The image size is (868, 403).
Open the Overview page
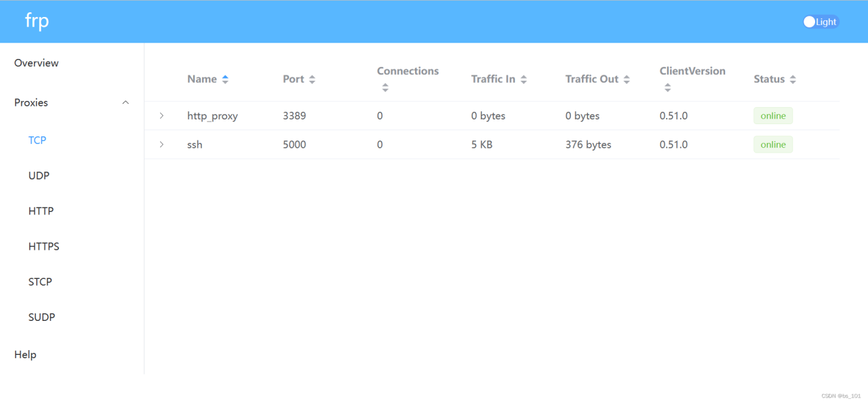click(37, 63)
